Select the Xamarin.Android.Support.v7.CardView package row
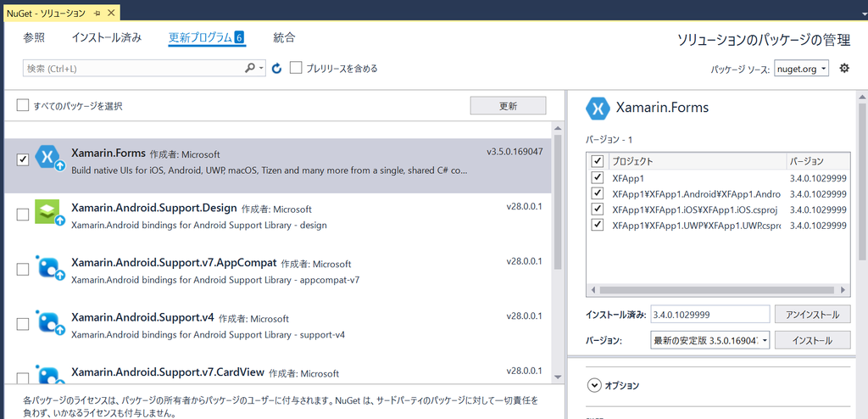 [x=278, y=372]
